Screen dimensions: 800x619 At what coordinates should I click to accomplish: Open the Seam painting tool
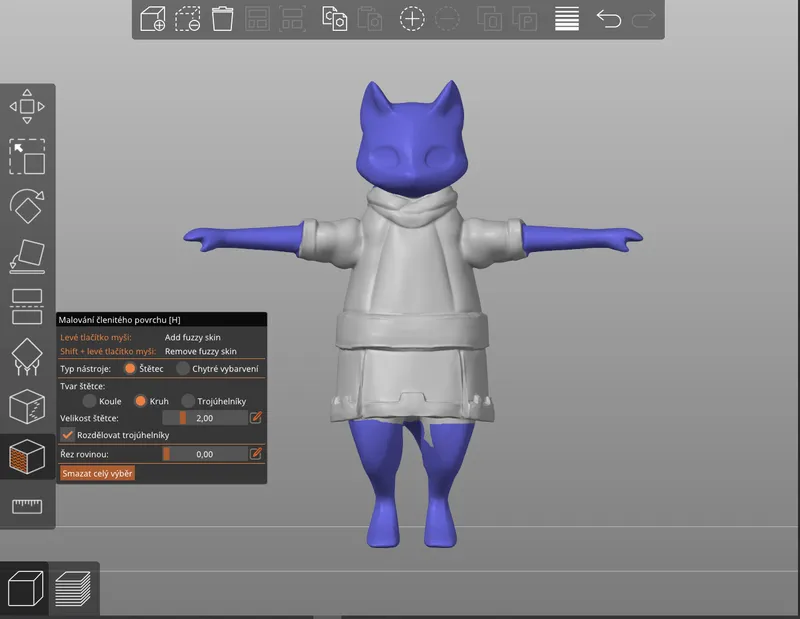tap(27, 406)
